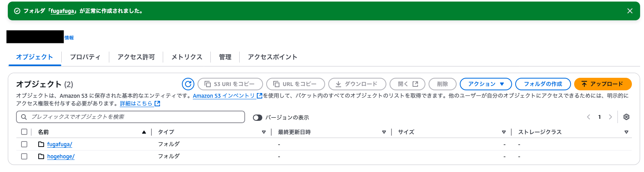Focus the プレフィックスでオブジェクトを検索 field
644x172 pixels.
pyautogui.click(x=131, y=117)
